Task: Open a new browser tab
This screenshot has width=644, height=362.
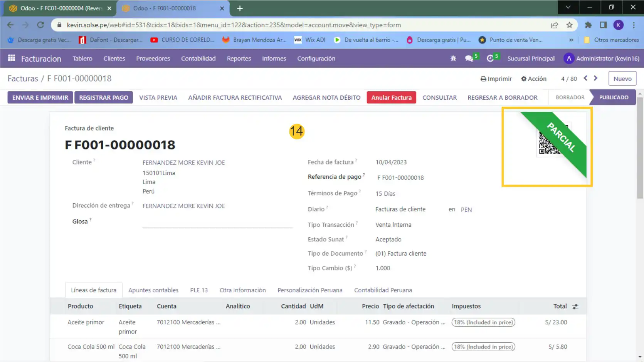Action: click(240, 8)
